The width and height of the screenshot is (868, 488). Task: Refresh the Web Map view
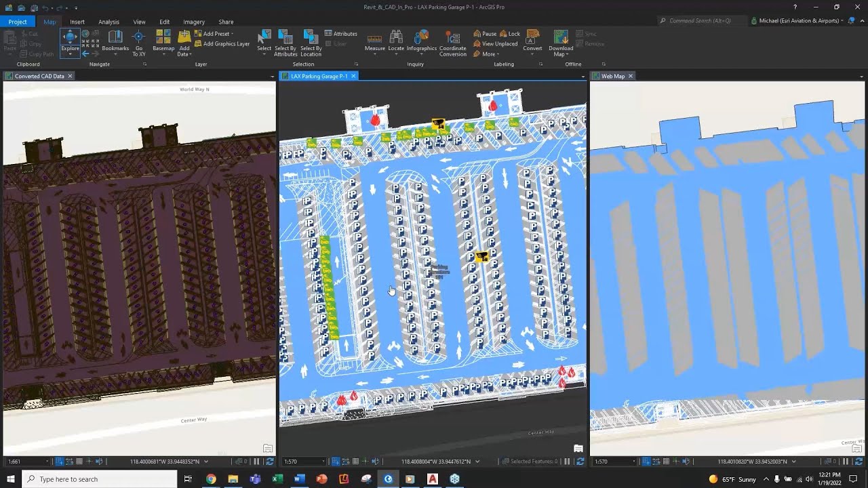pyautogui.click(x=859, y=462)
